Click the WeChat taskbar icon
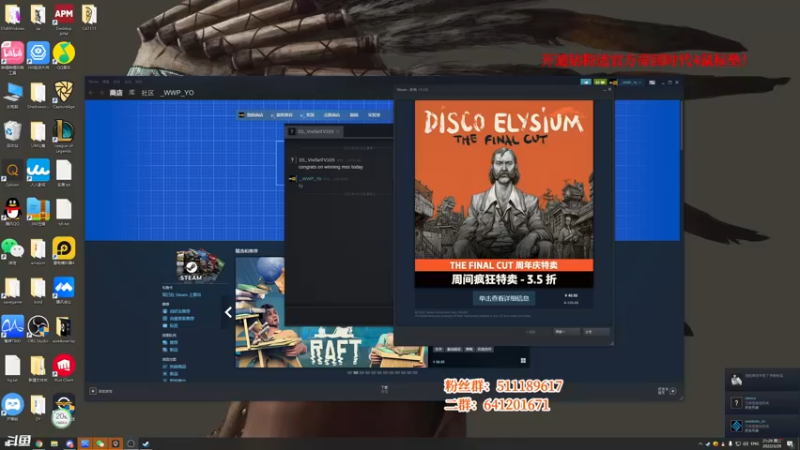The image size is (800, 450). [100, 444]
